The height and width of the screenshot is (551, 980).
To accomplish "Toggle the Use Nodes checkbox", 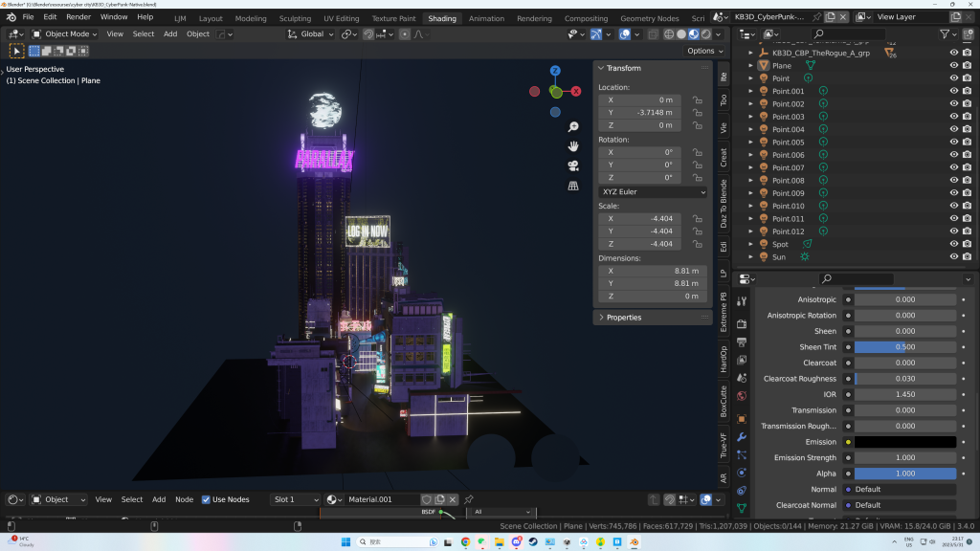I will [206, 499].
